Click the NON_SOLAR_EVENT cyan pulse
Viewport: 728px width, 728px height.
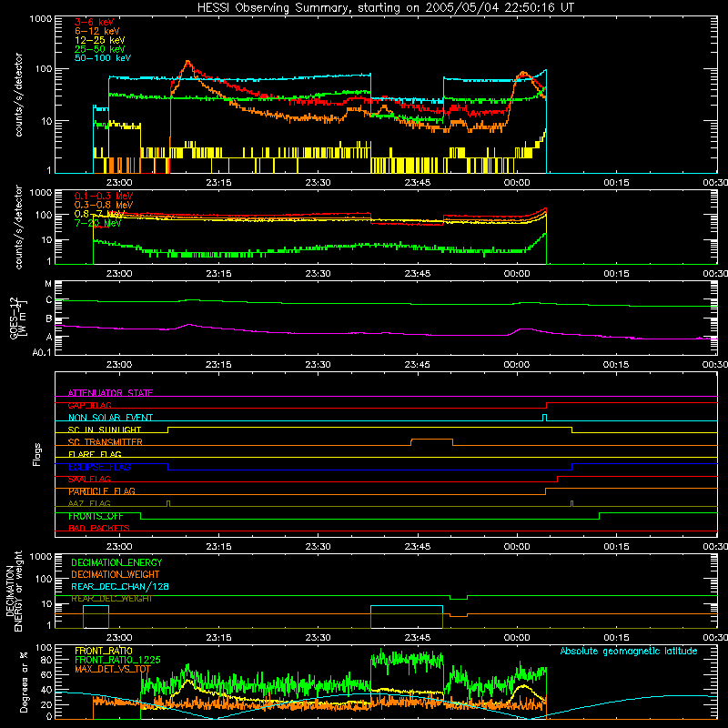tap(544, 418)
